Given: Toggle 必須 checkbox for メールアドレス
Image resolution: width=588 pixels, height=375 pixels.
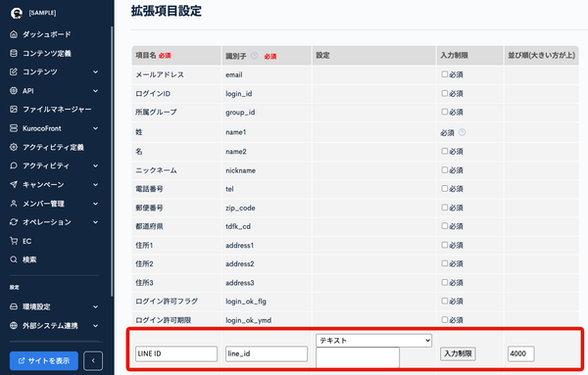Looking at the screenshot, I should click(444, 74).
